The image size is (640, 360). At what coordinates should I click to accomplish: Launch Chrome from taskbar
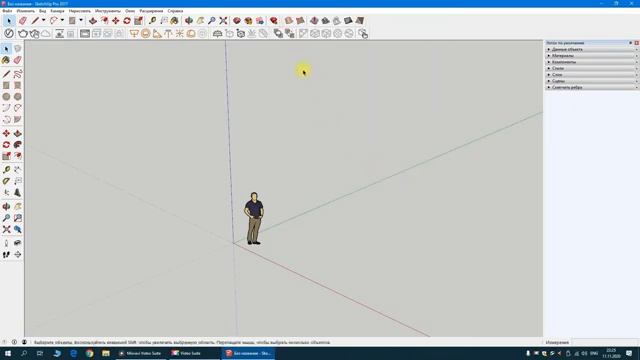[90, 353]
